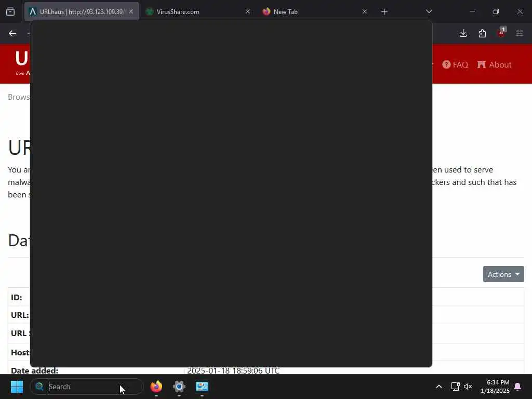The width and height of the screenshot is (532, 399).
Task: Switch to the URLhaus tab
Action: click(82, 11)
